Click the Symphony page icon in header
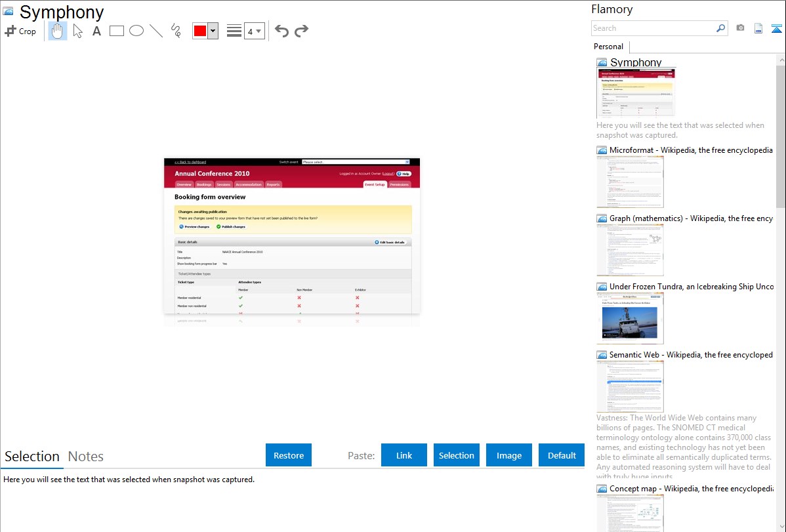The width and height of the screenshot is (786, 532). (8, 11)
